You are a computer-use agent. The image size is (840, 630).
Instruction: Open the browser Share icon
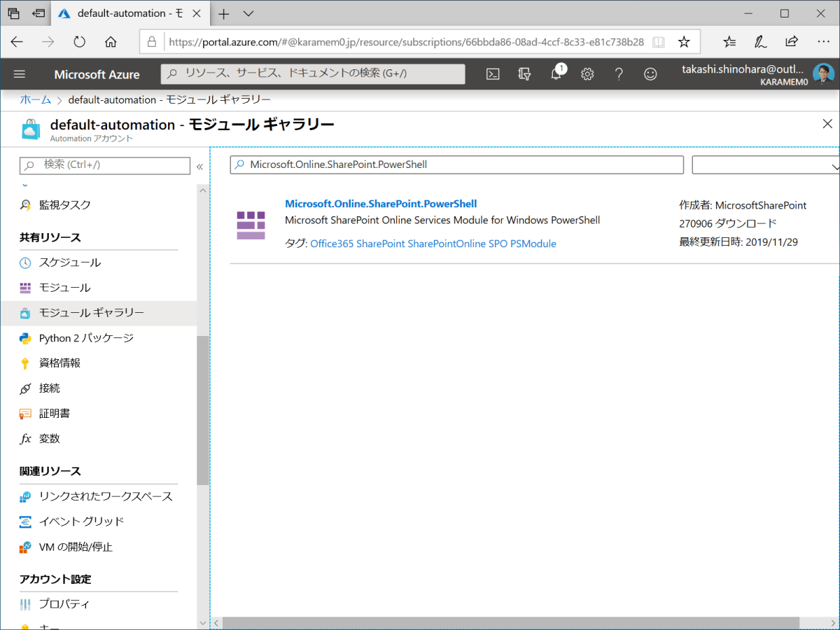coord(792,42)
